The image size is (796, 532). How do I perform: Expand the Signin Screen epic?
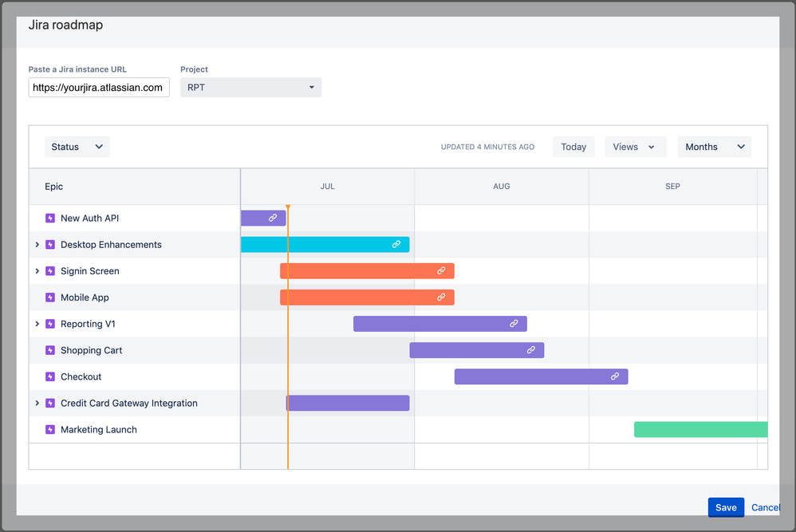coord(37,271)
